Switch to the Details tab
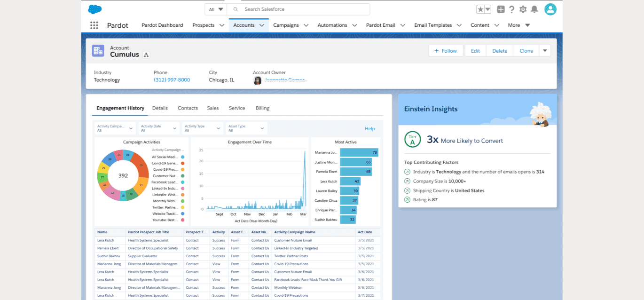The height and width of the screenshot is (300, 644). pos(160,108)
